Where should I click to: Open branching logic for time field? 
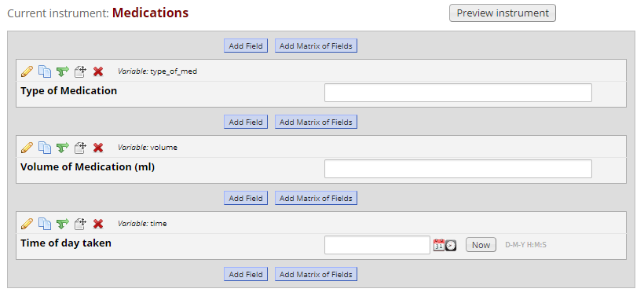coord(62,224)
